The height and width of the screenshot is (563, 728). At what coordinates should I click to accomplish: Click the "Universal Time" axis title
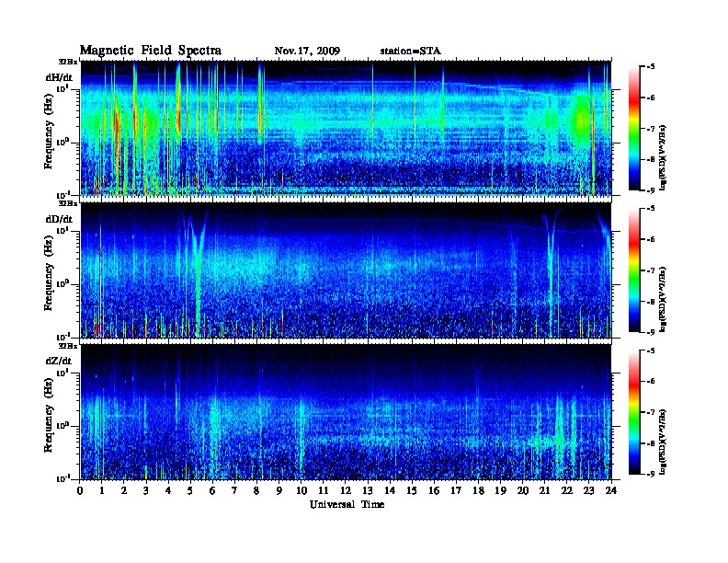click(x=347, y=504)
